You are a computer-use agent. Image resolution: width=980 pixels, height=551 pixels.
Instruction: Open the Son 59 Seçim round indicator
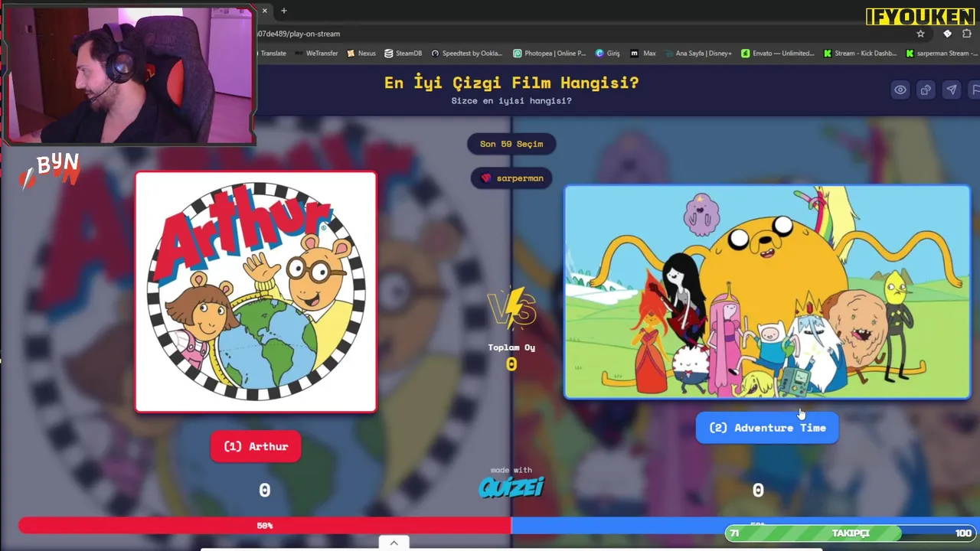(x=511, y=144)
